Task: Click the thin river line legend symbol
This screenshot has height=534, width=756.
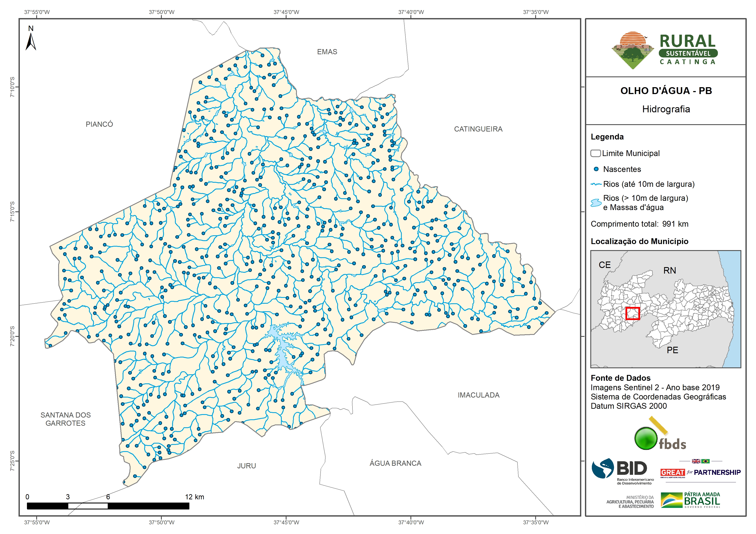Action: [596, 184]
